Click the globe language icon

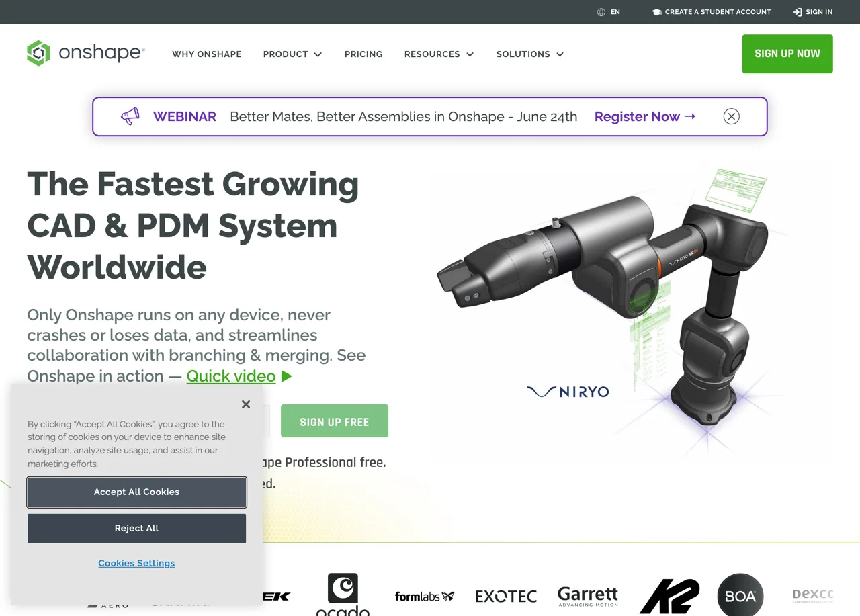click(x=601, y=12)
